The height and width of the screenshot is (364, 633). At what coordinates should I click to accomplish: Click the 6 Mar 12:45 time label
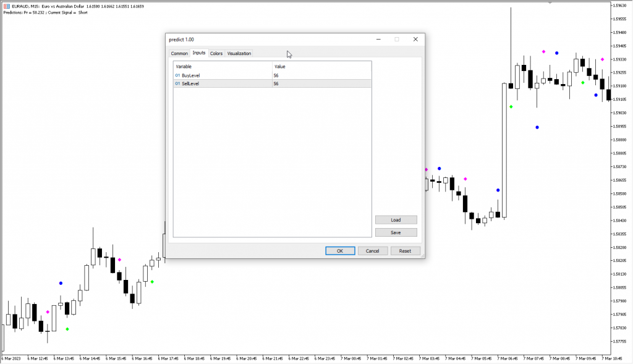coord(38,358)
